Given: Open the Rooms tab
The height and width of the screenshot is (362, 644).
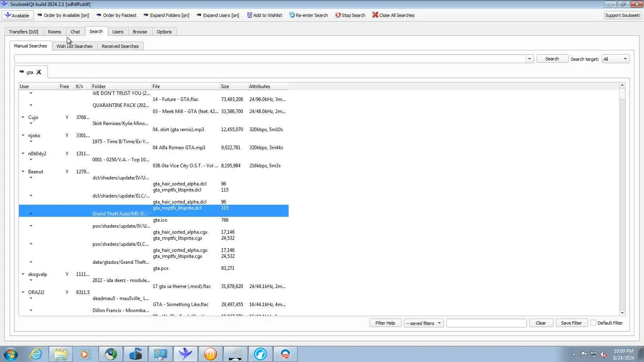Looking at the screenshot, I should coord(54,32).
